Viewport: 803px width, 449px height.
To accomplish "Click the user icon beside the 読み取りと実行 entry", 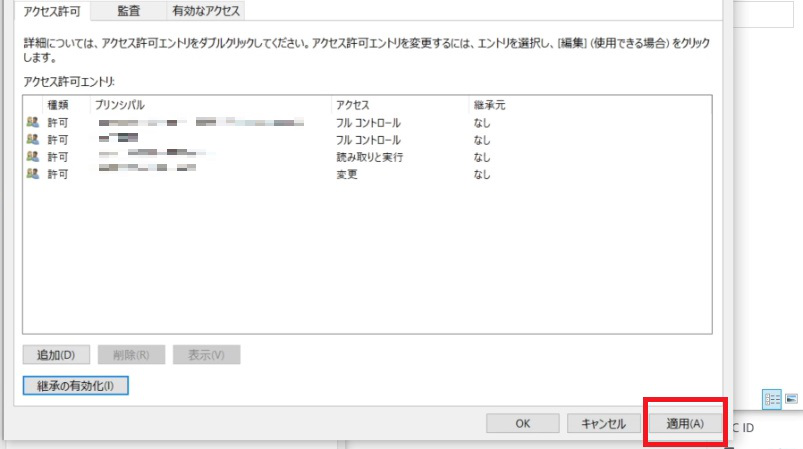I will (x=33, y=157).
